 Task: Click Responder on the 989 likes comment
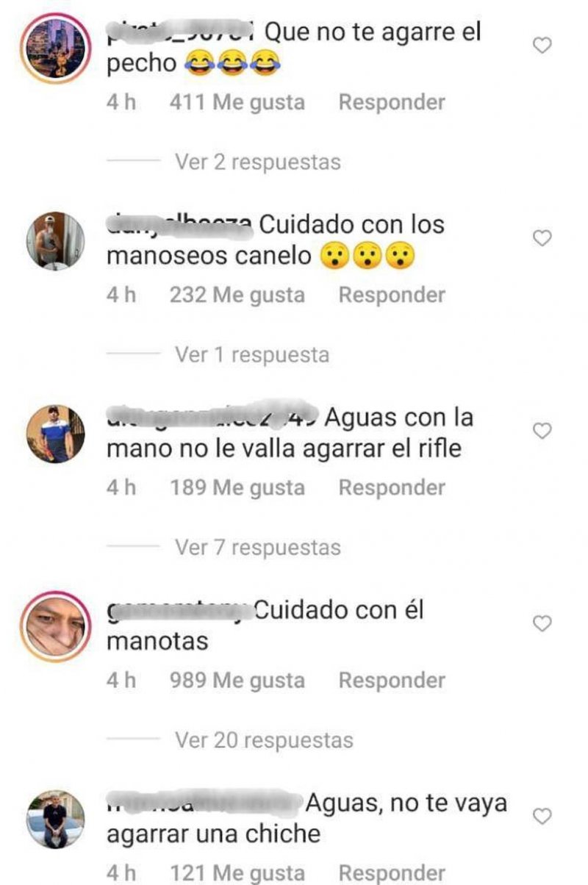[392, 680]
